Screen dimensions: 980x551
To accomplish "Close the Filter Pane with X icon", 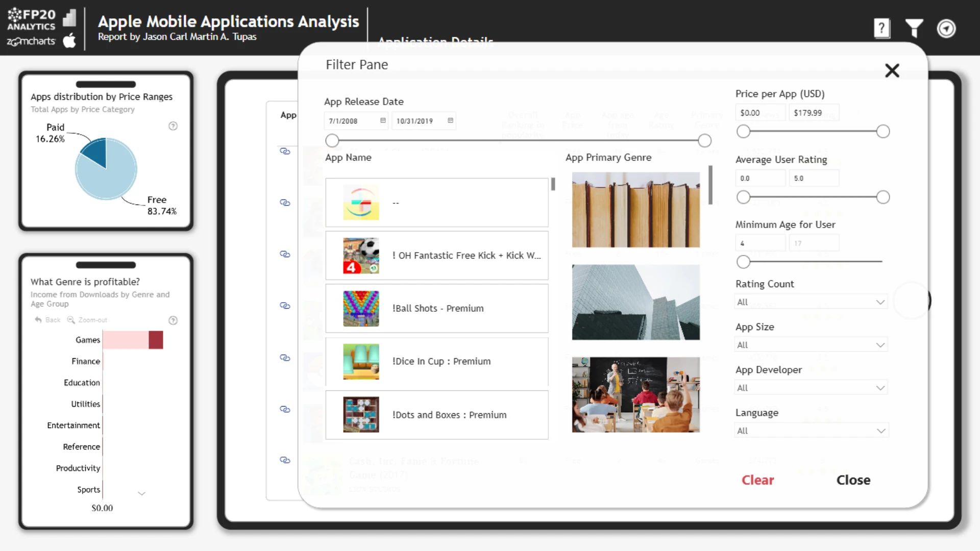I will tap(892, 70).
